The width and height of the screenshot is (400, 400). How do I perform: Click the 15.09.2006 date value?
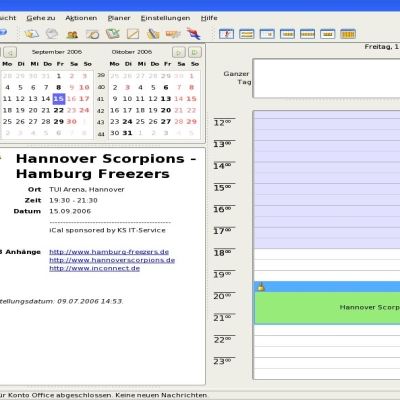(x=70, y=211)
